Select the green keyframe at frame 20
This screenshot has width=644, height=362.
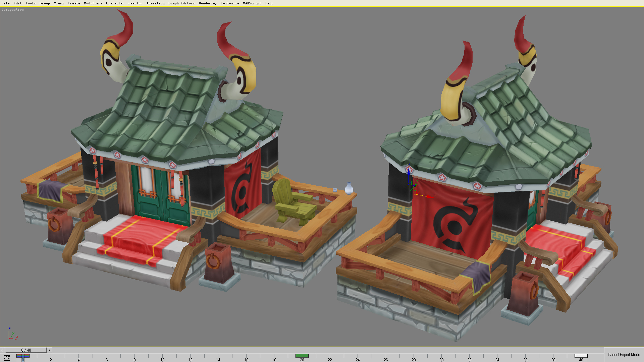(x=302, y=356)
